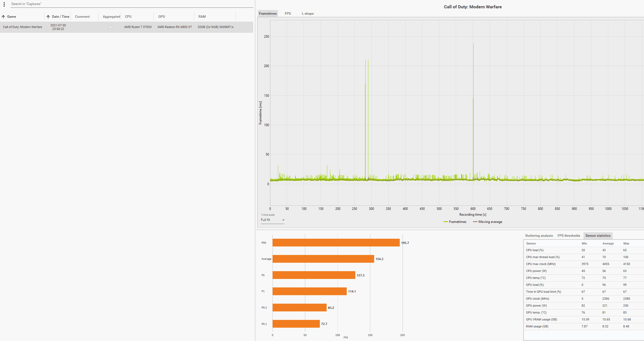Screen dimensions: 644x341
Task: Select the Sensor statistics tab
Action: tap(598, 236)
